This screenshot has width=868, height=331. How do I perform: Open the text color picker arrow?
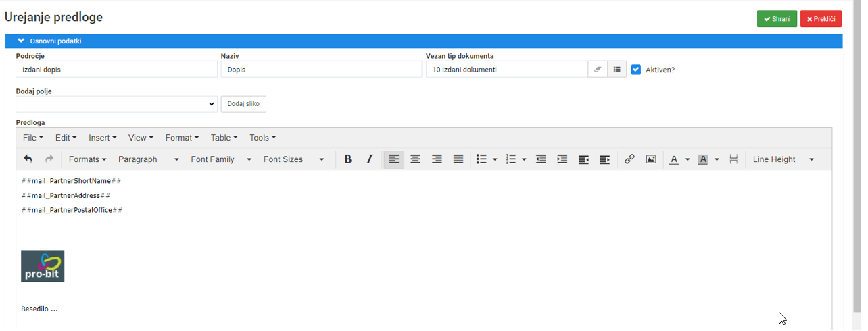point(688,159)
